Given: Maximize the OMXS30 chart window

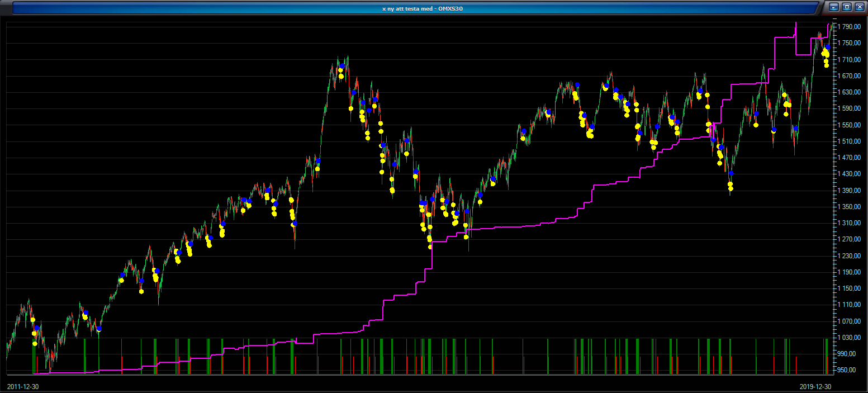Looking at the screenshot, I should coord(846,7).
